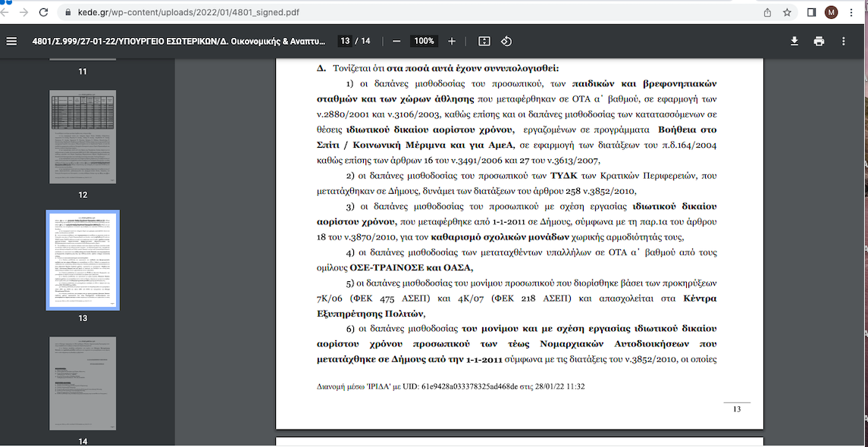The height and width of the screenshot is (447, 868).
Task: Click the page number 13 in footer
Action: coord(737,409)
